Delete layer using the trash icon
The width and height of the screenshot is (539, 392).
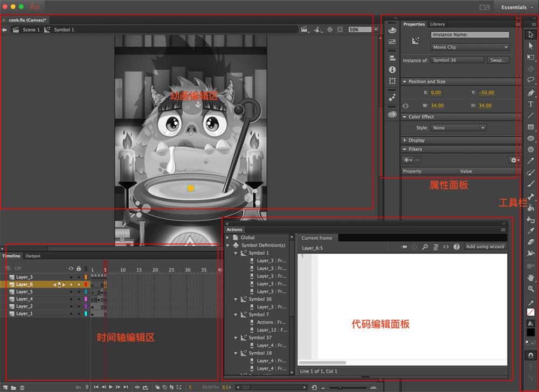pos(22,387)
